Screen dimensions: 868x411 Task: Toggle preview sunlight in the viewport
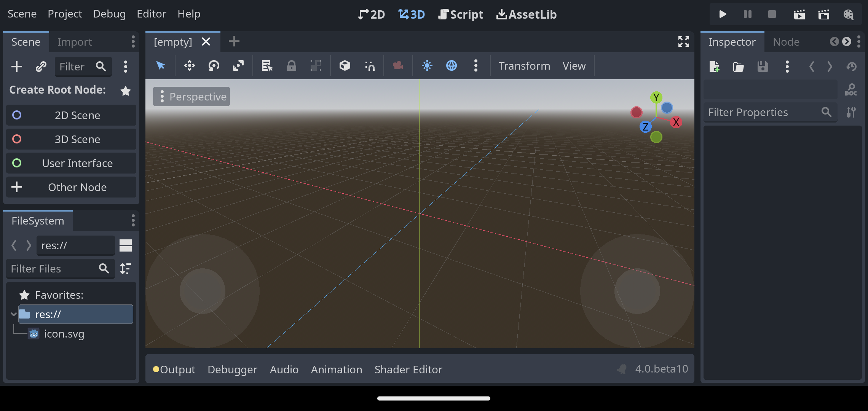pos(427,65)
